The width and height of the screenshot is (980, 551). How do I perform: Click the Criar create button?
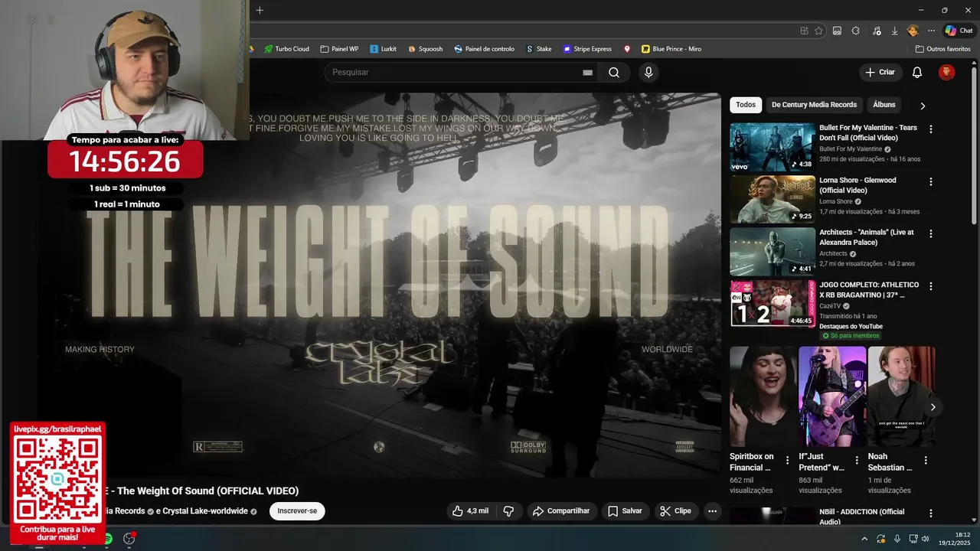(x=880, y=73)
